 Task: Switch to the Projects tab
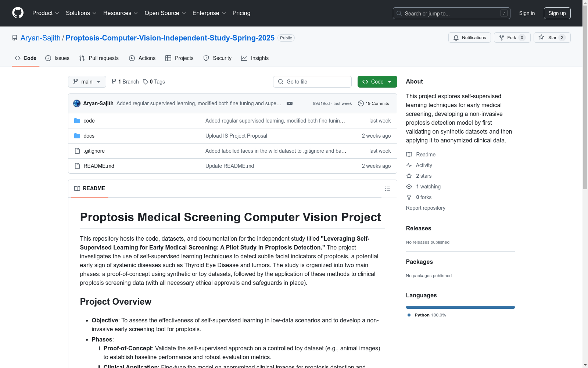coord(179,58)
